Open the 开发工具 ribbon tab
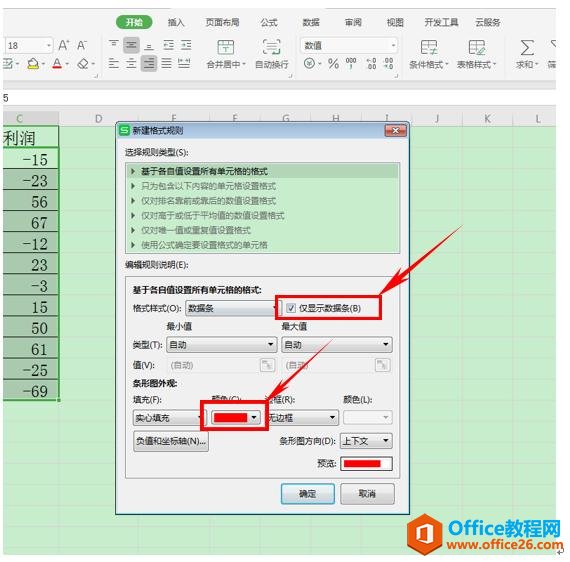This screenshot has width=570, height=562. click(441, 23)
